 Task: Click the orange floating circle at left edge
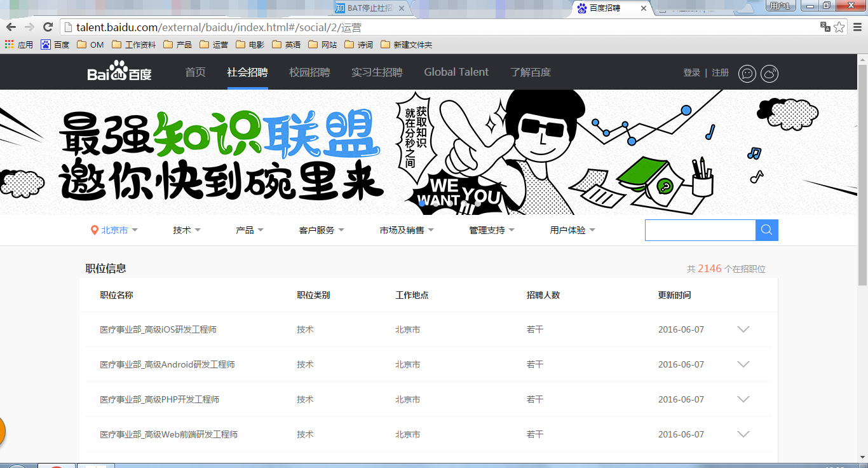pyautogui.click(x=3, y=432)
